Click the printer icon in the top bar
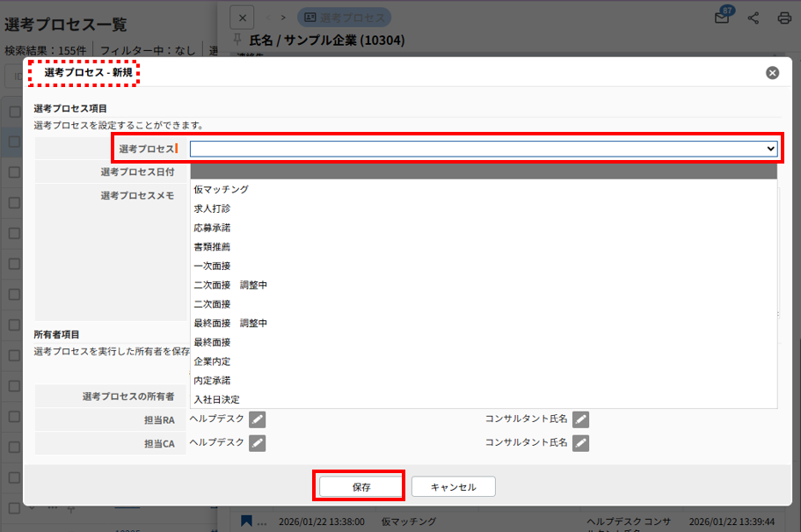Viewport: 801px width, 532px height. [x=784, y=18]
